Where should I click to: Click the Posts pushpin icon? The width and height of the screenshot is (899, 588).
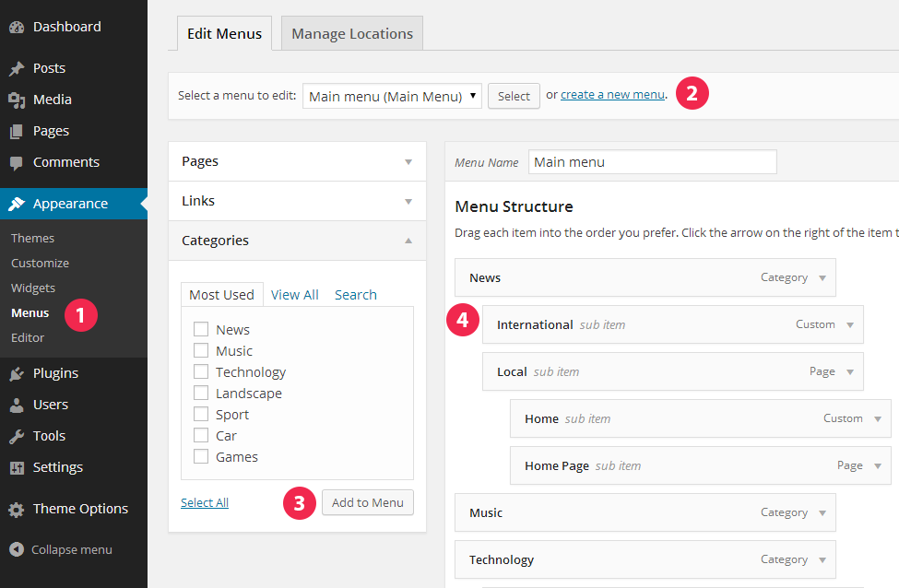[x=17, y=68]
